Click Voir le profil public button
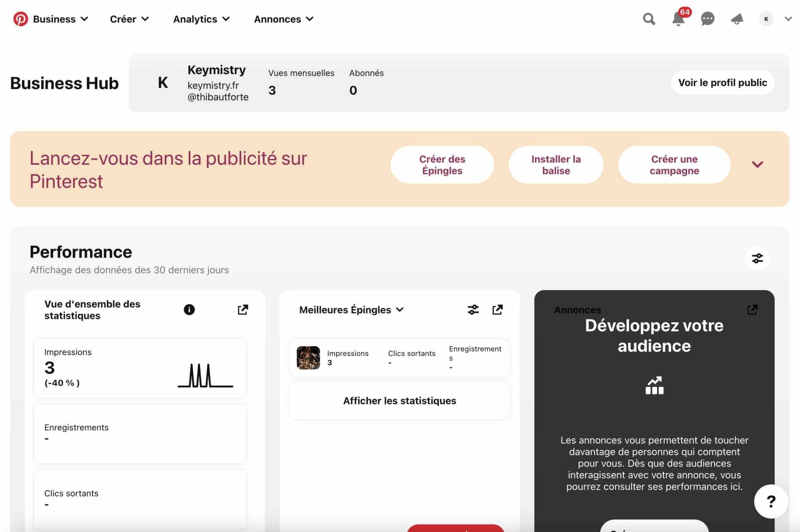 pyautogui.click(x=722, y=82)
